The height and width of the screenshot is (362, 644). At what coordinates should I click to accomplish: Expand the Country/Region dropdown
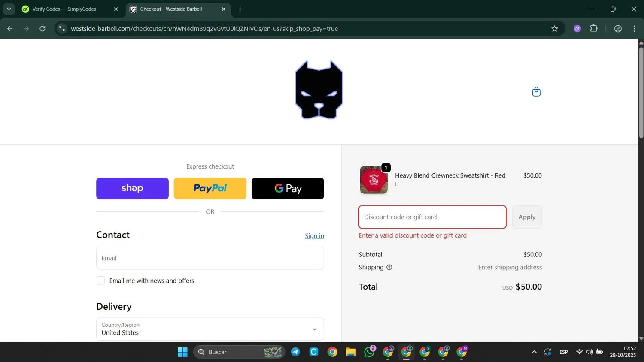point(210,329)
